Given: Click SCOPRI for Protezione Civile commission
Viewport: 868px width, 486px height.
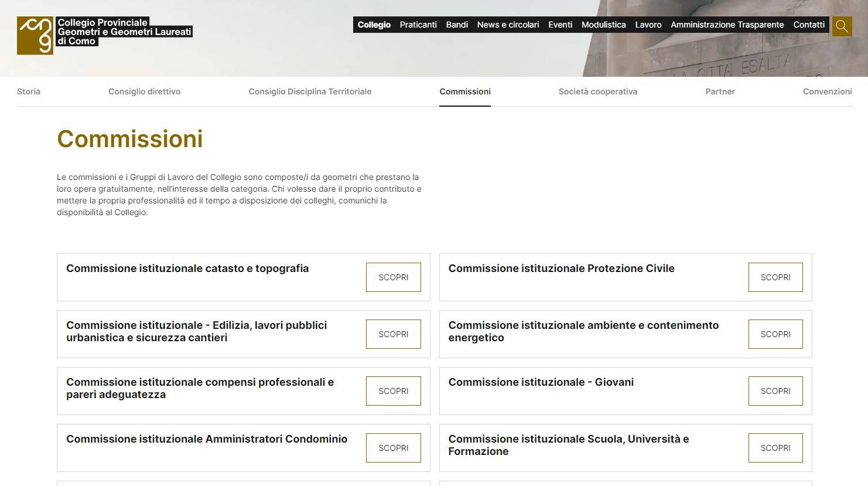Looking at the screenshot, I should 775,277.
